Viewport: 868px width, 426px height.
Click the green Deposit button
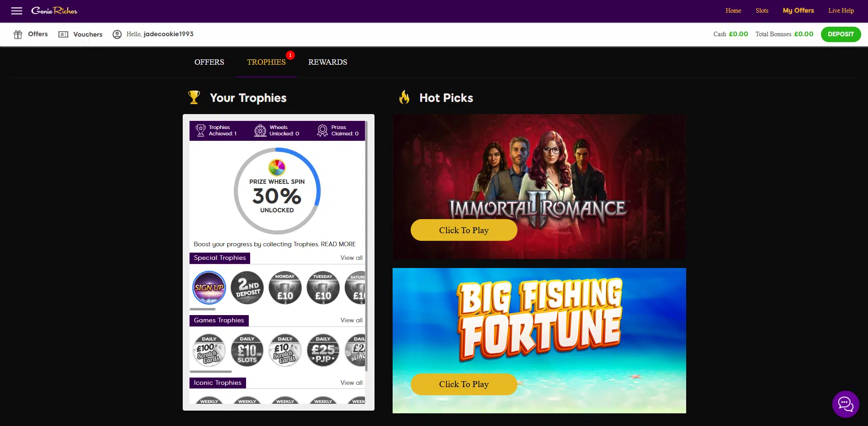pos(841,34)
